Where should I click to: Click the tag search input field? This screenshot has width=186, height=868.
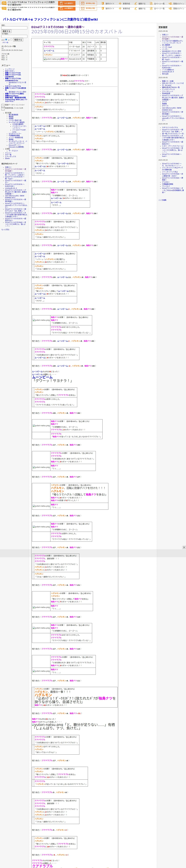click(x=14, y=36)
